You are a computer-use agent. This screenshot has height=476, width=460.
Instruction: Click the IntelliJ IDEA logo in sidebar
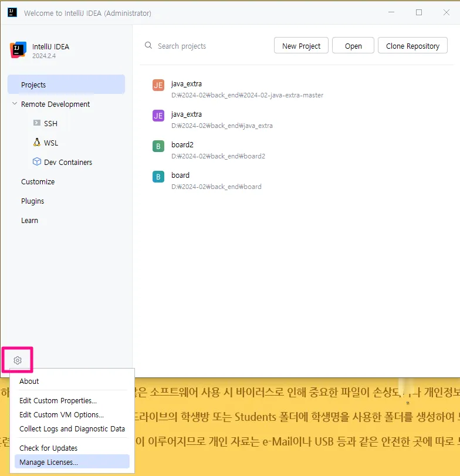18,50
